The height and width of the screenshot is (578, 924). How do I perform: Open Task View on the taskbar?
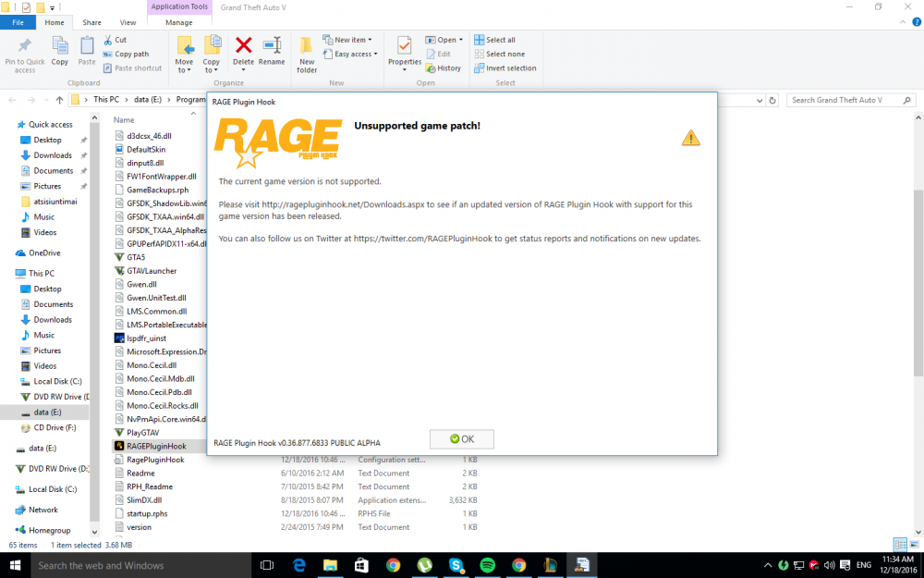click(267, 565)
